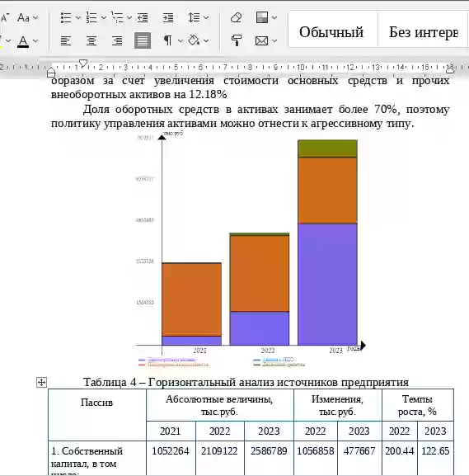The width and height of the screenshot is (469, 476).
Task: Click the text внеоборотных активов на 12.18%
Action: (139, 95)
